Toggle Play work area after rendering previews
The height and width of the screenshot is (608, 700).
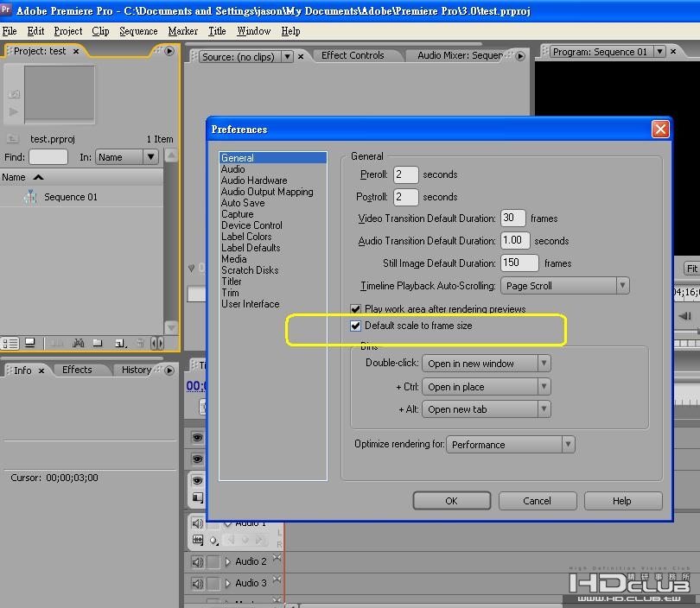click(355, 308)
